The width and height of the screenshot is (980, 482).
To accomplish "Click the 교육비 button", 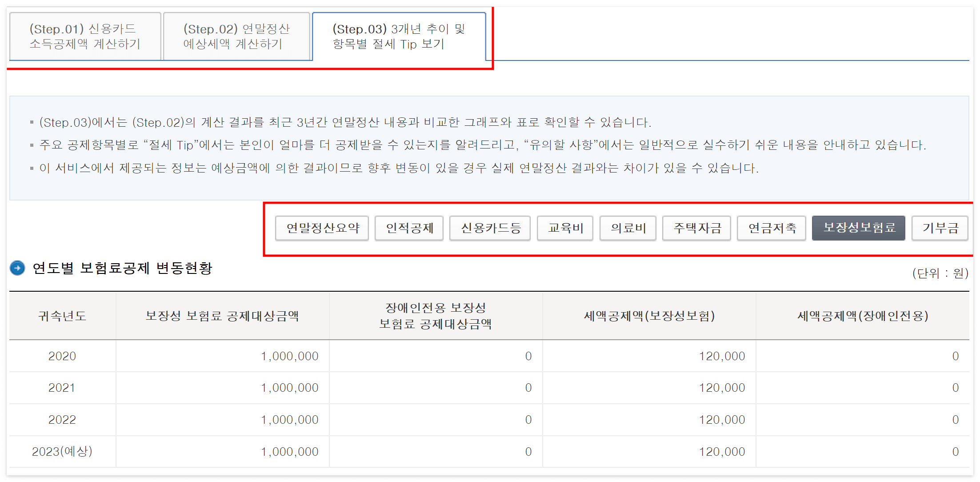I will 565,228.
